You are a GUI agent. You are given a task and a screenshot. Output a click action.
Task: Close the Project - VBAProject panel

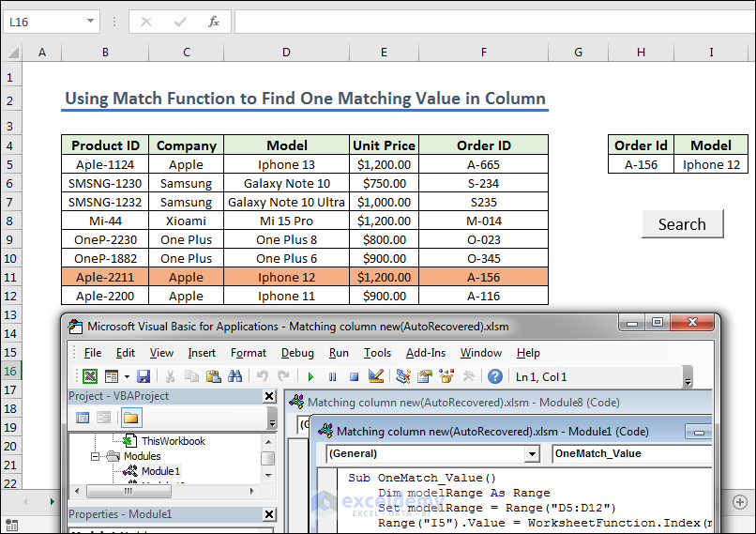269,396
